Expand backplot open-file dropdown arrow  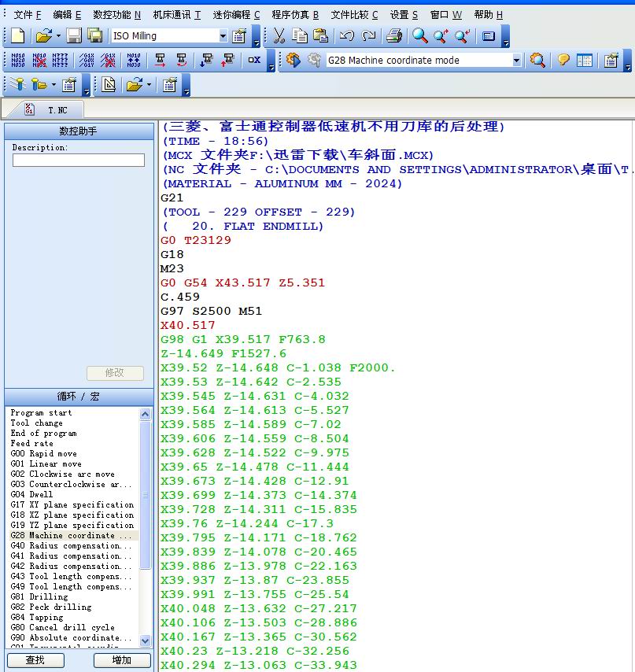click(x=149, y=84)
